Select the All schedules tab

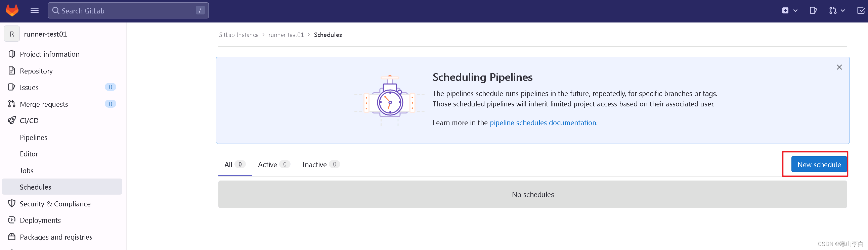click(x=228, y=164)
